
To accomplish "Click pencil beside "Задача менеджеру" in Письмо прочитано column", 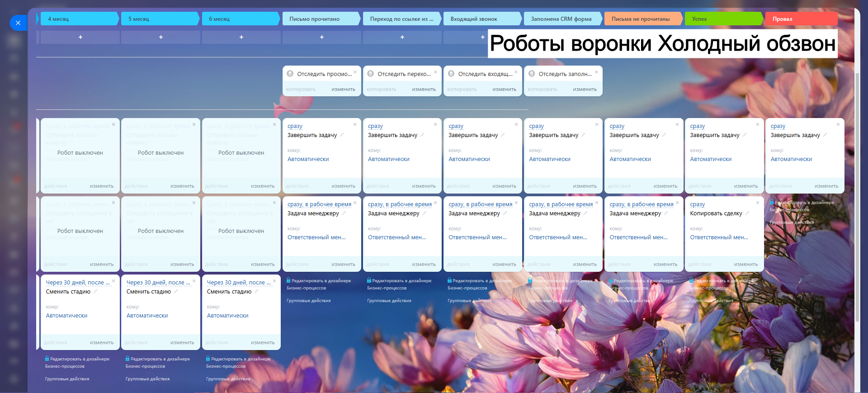I will tap(344, 213).
